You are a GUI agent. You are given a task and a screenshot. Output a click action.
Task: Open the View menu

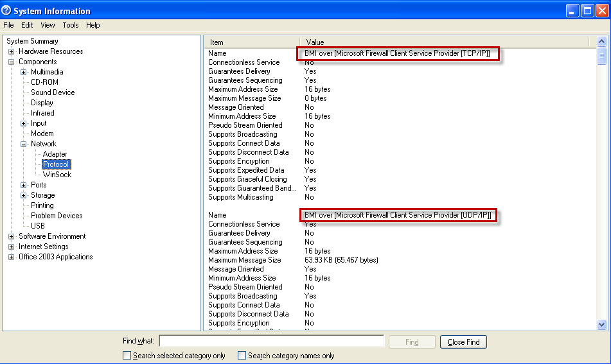coord(48,25)
